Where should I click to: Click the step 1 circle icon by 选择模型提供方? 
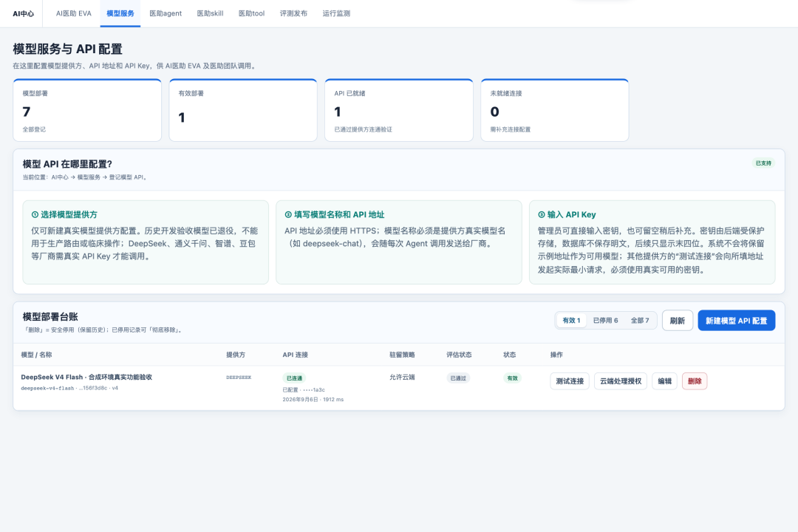[x=35, y=215]
